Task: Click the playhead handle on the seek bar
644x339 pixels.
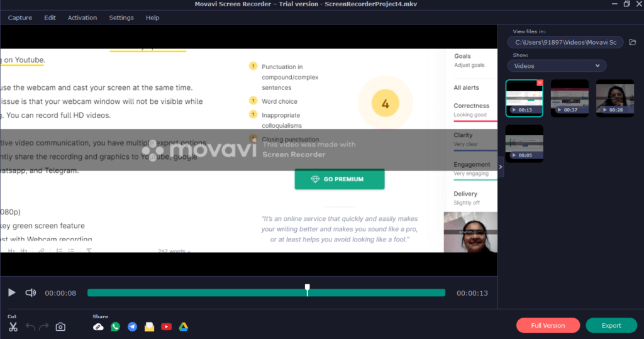Action: [307, 289]
